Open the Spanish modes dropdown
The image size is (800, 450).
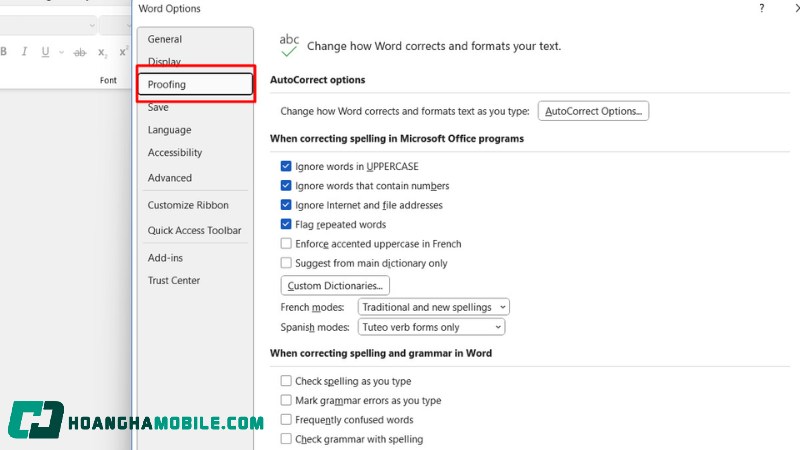coord(432,327)
